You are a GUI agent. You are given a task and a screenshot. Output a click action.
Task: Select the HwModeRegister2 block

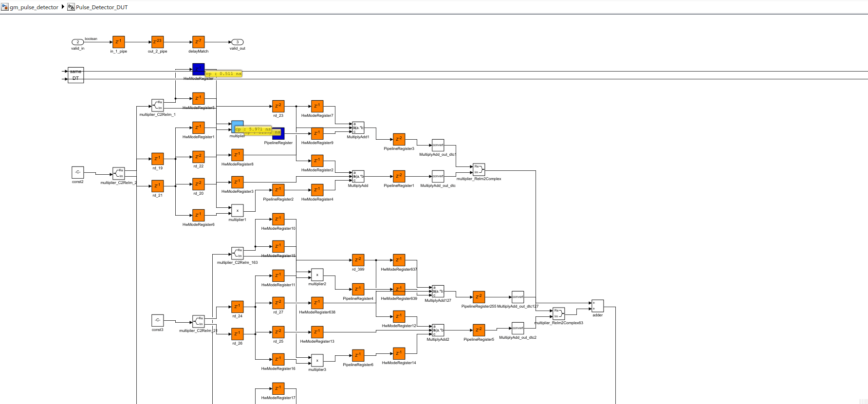(317, 161)
